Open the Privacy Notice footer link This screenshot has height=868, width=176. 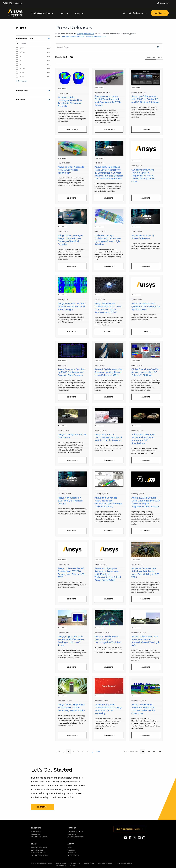[75, 863]
